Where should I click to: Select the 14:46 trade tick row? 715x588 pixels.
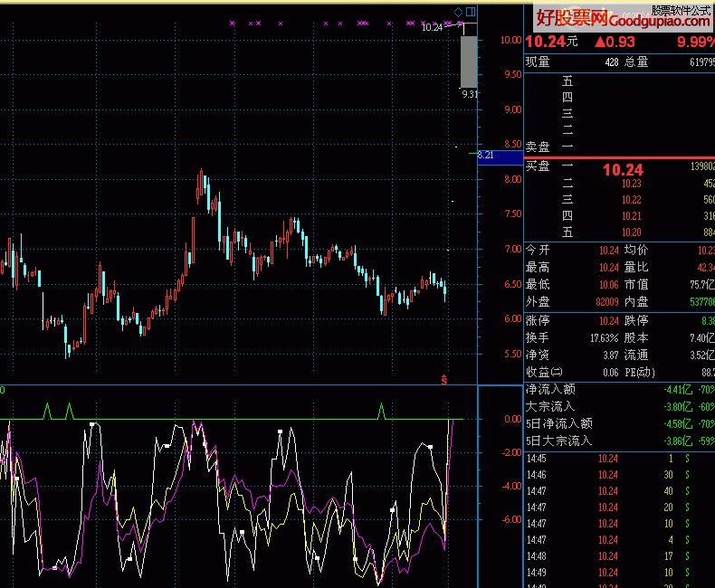[619, 475]
